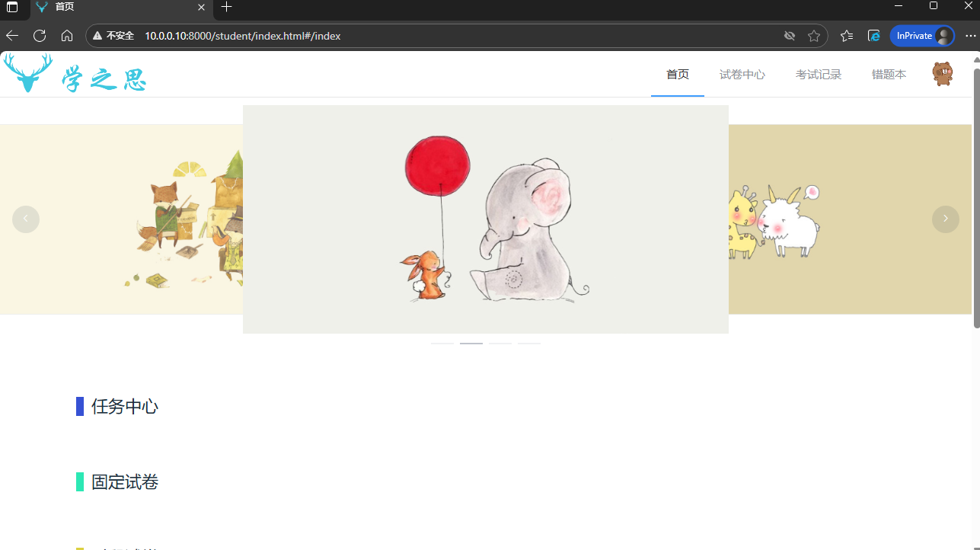Close the 首页 browser tab
Image resolution: width=980 pixels, height=550 pixels.
click(201, 7)
